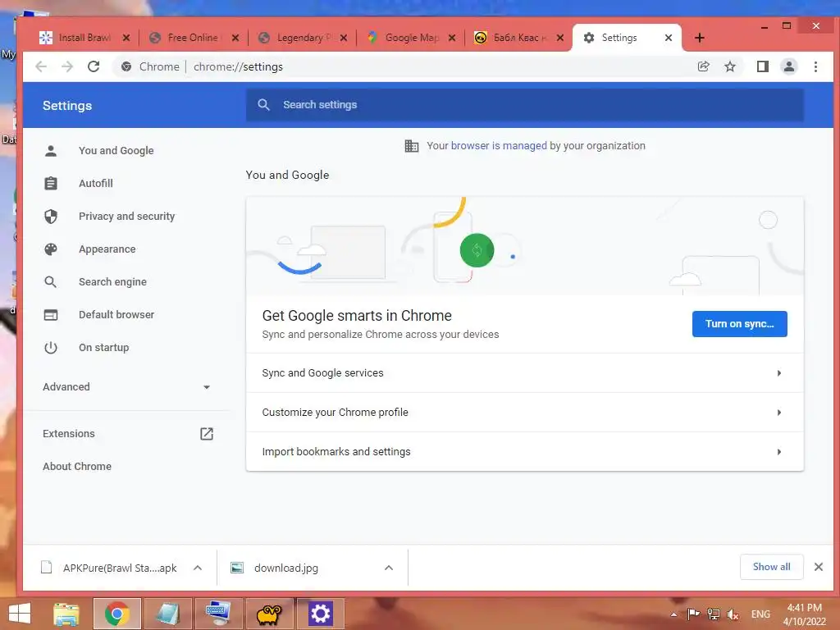Open You and Google section
840x630 pixels.
pyautogui.click(x=116, y=151)
